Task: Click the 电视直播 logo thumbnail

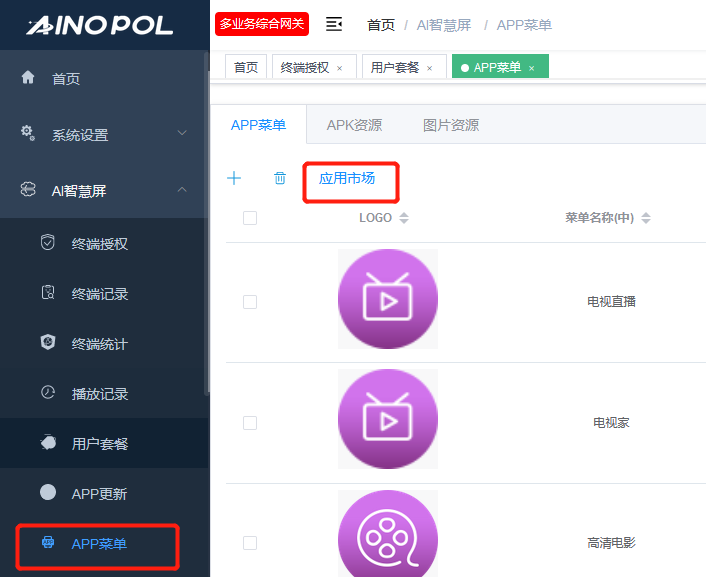Action: click(x=388, y=299)
